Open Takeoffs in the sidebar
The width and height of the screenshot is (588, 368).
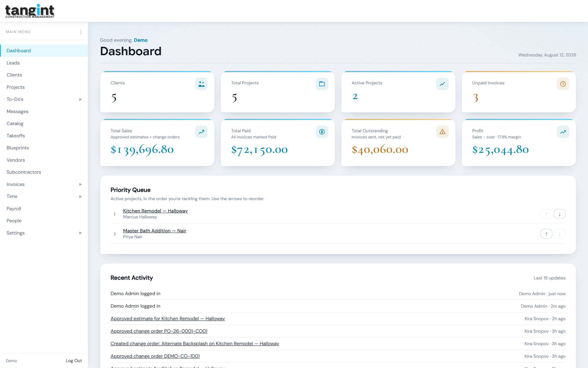44,136
